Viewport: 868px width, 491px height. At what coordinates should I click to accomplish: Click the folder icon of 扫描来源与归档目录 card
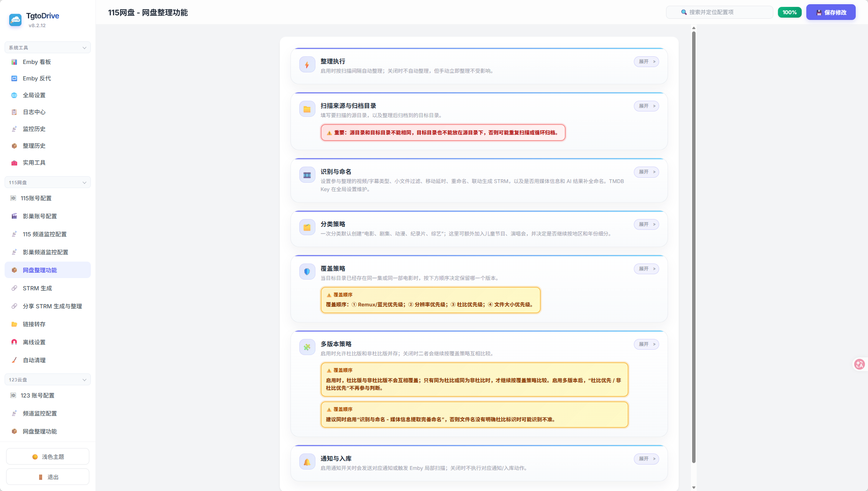pos(307,110)
